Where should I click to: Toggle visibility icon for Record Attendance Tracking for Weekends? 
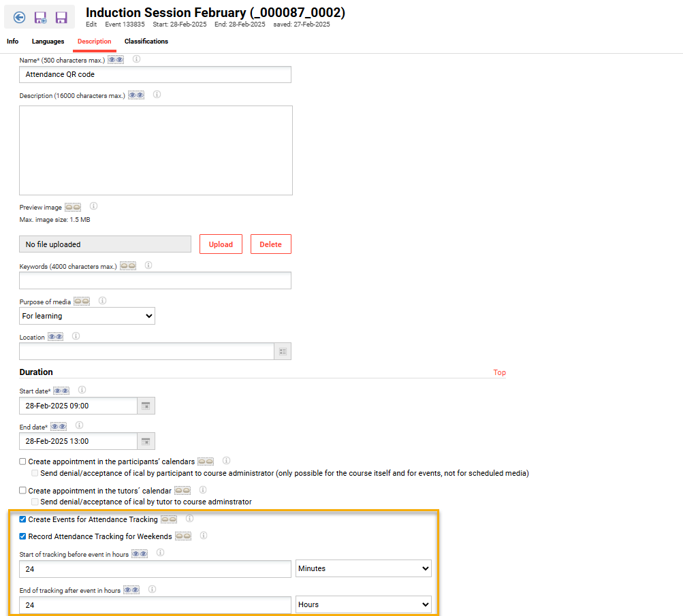(183, 536)
